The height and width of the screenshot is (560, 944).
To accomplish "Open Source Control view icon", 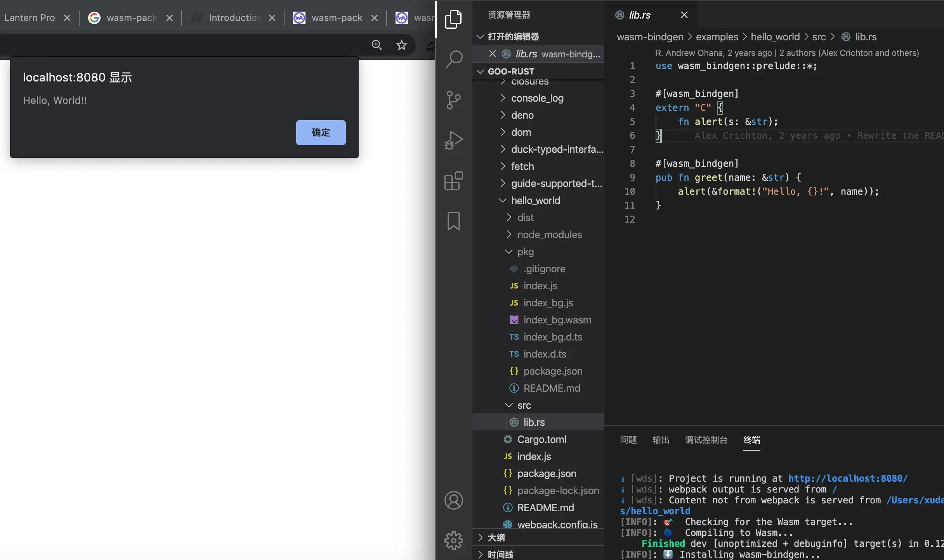I will [x=453, y=100].
